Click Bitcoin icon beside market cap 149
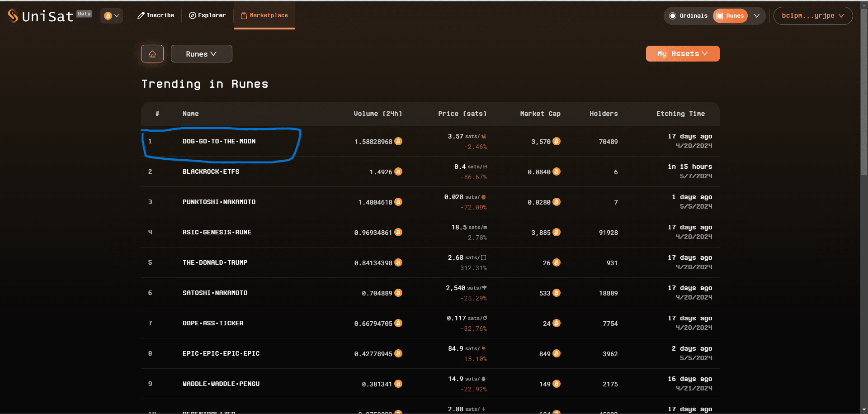 point(557,384)
